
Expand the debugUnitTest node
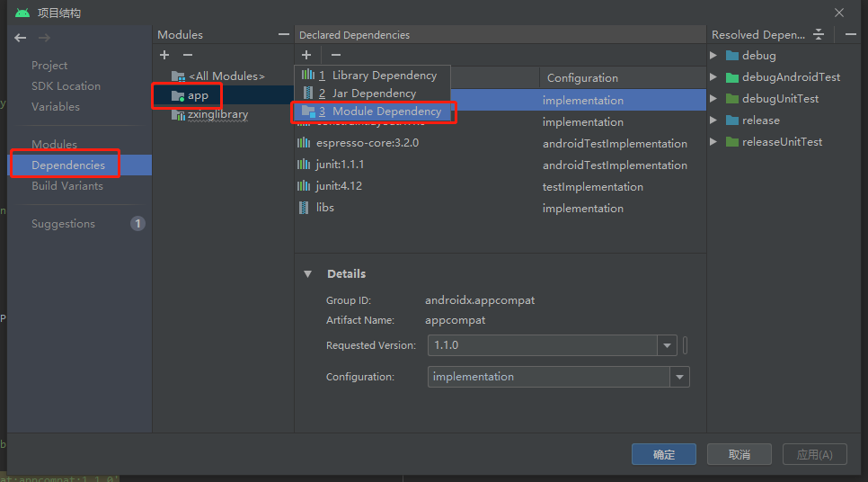713,99
